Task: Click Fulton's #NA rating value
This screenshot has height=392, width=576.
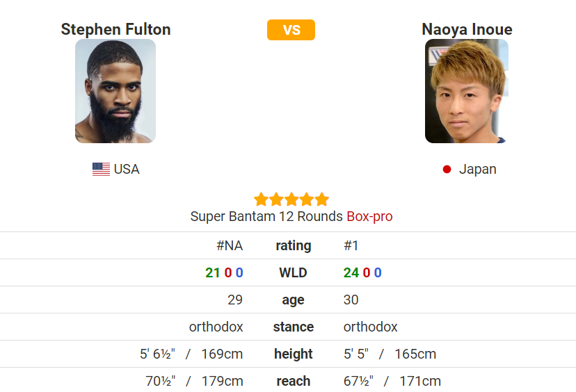Action: pos(230,245)
